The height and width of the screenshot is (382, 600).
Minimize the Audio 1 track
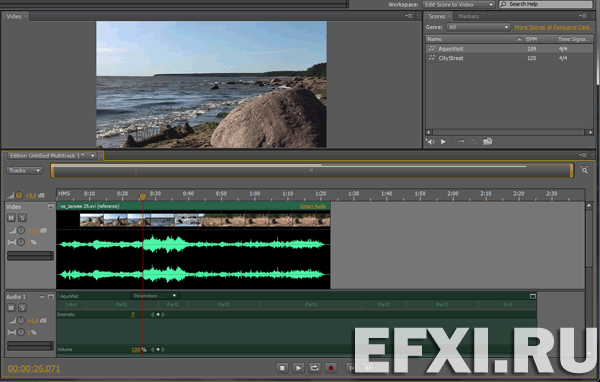[42, 297]
